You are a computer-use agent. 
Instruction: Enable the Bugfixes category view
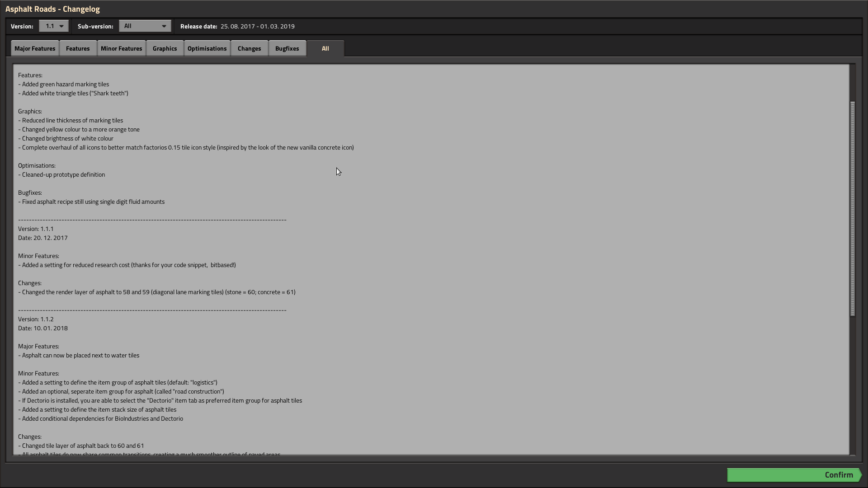point(286,48)
